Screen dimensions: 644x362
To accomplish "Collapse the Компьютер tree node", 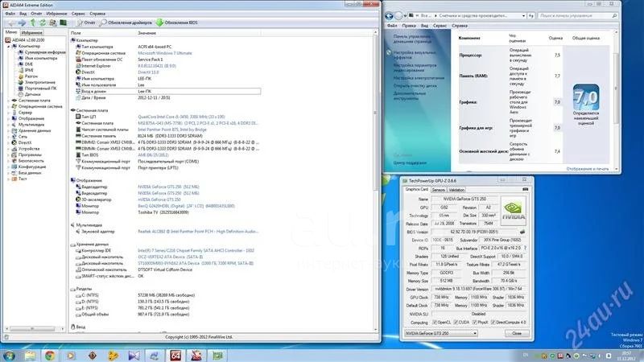I will [x=8, y=47].
